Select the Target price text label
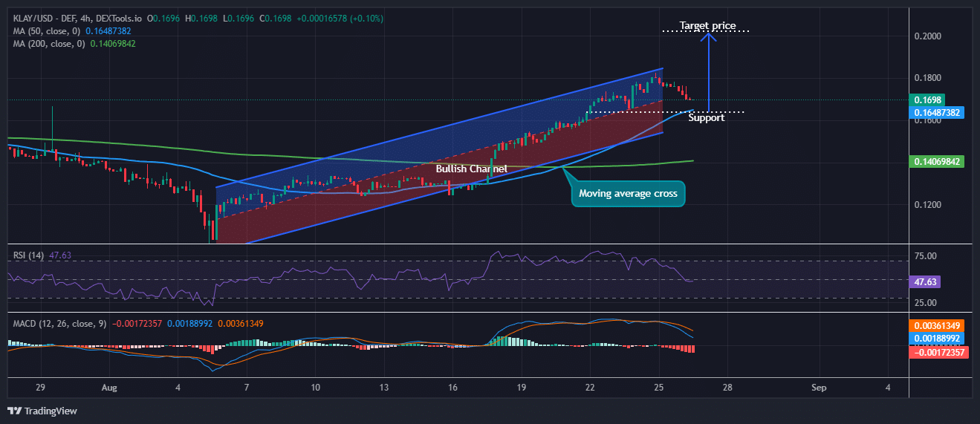 coord(707,26)
